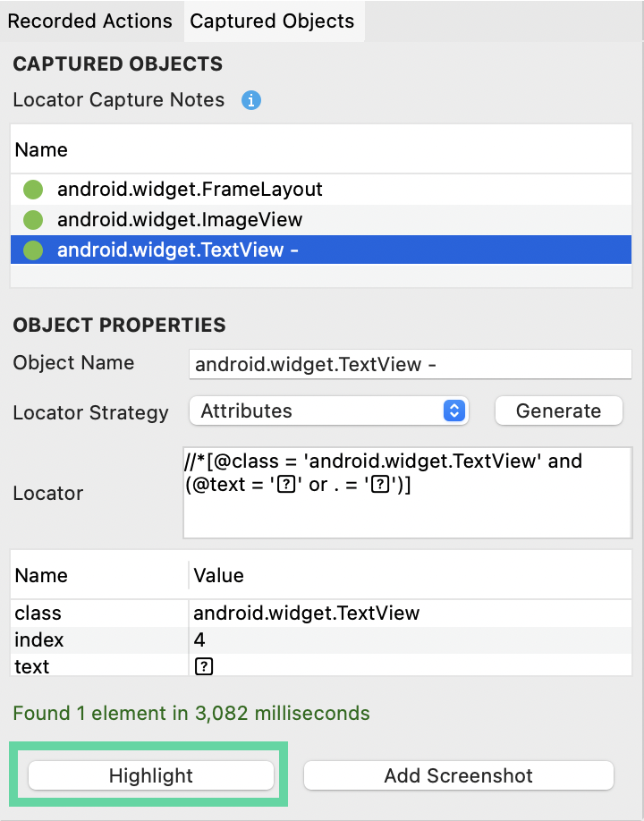Viewport: 644px width, 821px height.
Task: Click the properties table Name column header
Action: point(99,575)
